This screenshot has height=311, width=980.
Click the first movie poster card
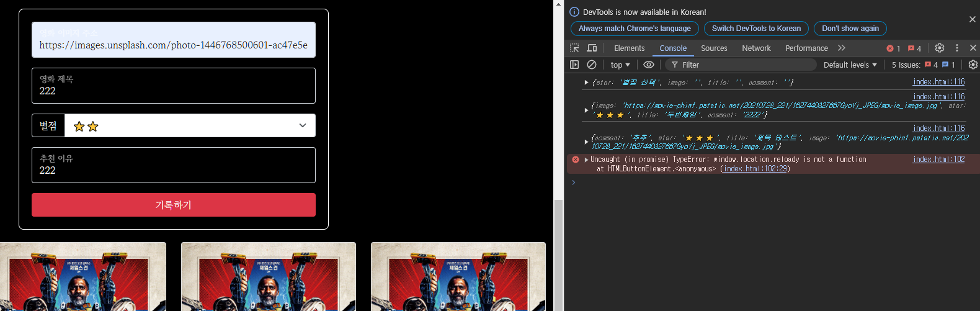tap(83, 277)
